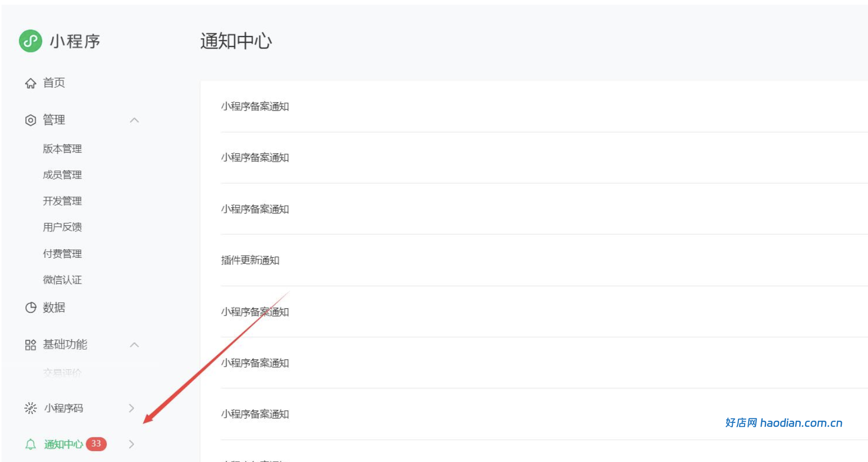Go to 用户反馈 page
The width and height of the screenshot is (868, 462).
62,227
